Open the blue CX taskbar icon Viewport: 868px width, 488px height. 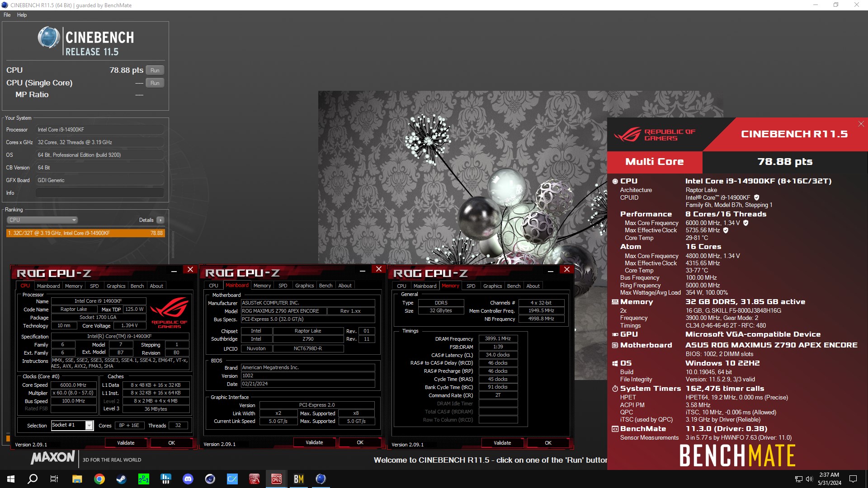pyautogui.click(x=232, y=479)
